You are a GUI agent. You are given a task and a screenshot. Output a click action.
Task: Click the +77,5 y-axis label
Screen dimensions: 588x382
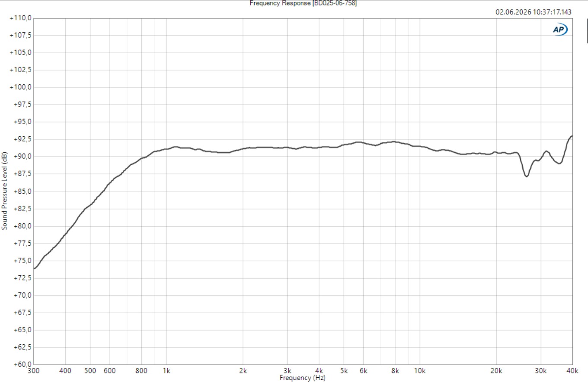click(x=22, y=244)
